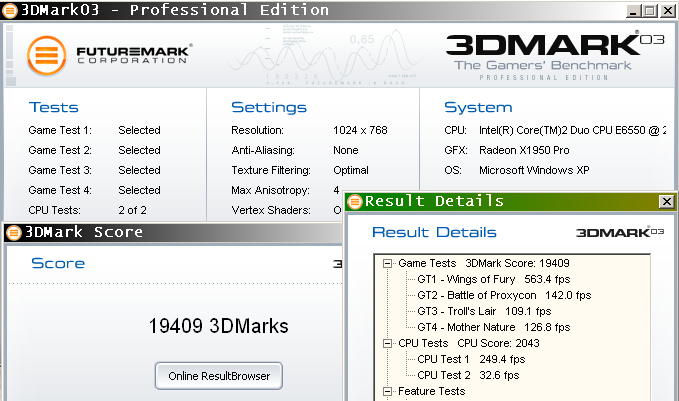Click the 1024 x 768 resolution value
This screenshot has width=679, height=401.
(x=360, y=130)
